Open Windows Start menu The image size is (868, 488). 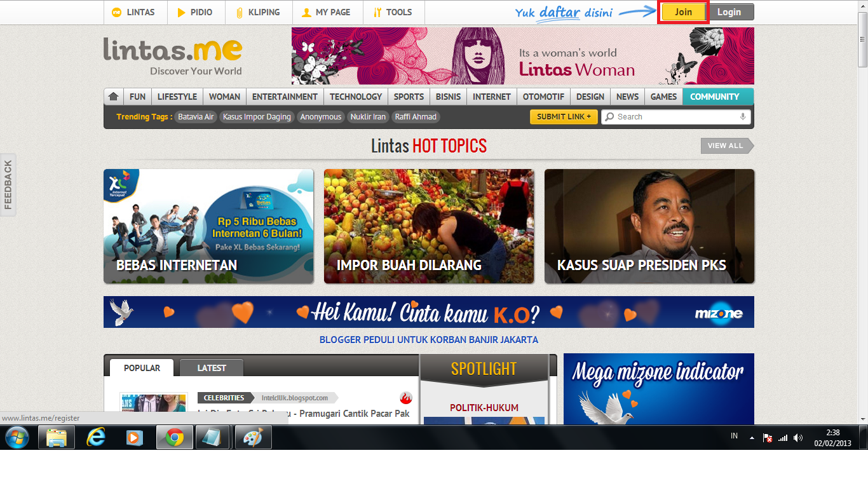point(17,437)
